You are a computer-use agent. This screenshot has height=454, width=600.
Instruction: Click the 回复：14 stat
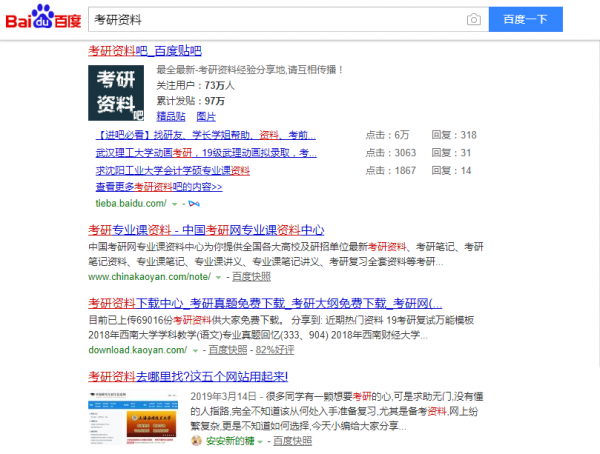tap(451, 170)
